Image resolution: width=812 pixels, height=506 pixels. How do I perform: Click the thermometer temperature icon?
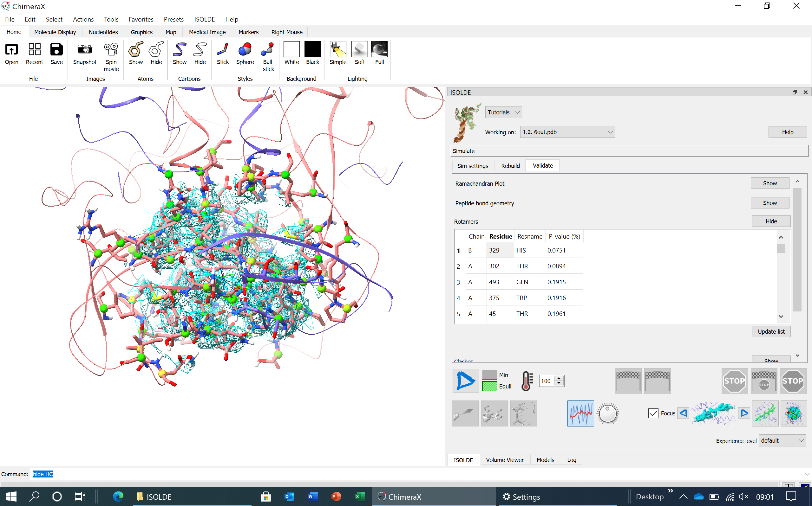click(x=527, y=381)
